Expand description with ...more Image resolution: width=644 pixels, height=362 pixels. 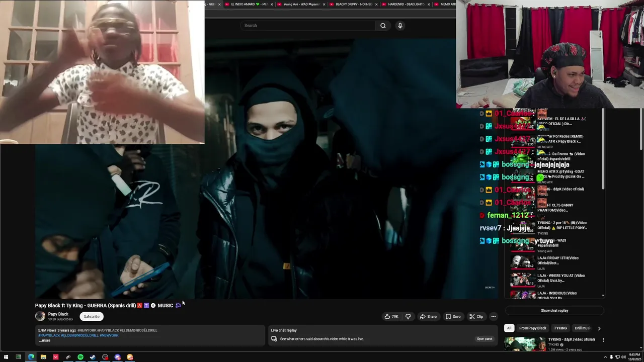tap(45, 341)
